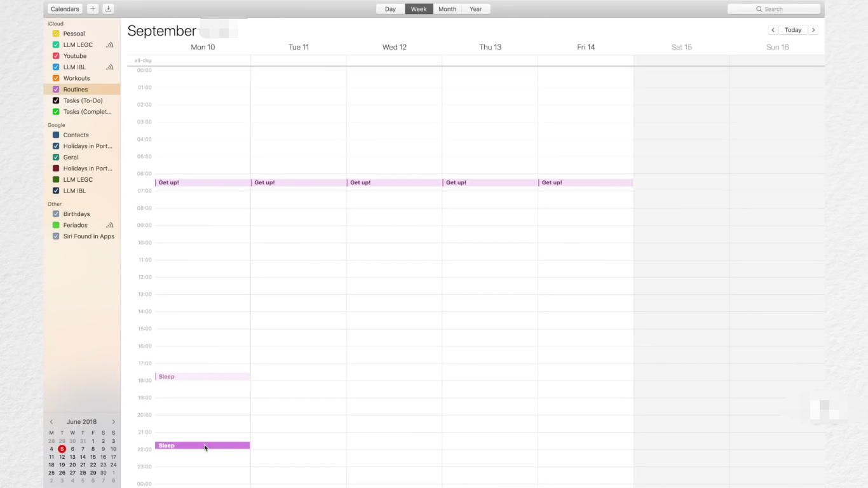Show the previous month in the mini calendar
868x488 pixels.
51,422
